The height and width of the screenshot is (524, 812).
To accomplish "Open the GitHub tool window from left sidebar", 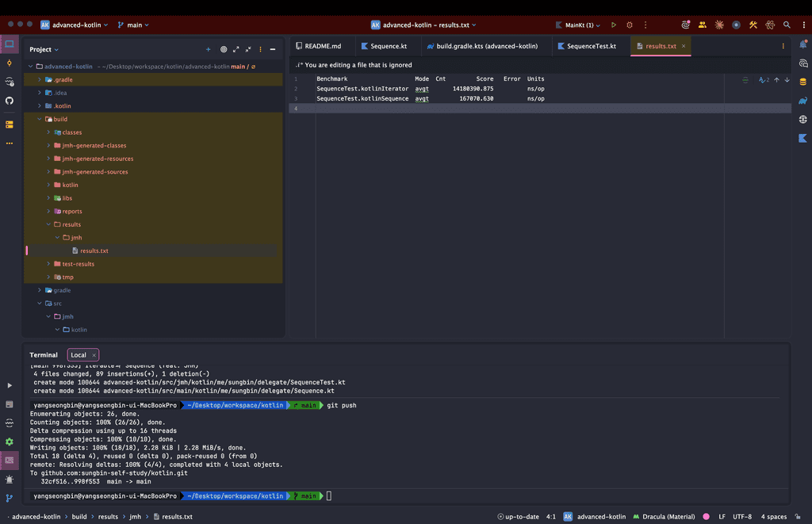I will tap(10, 101).
